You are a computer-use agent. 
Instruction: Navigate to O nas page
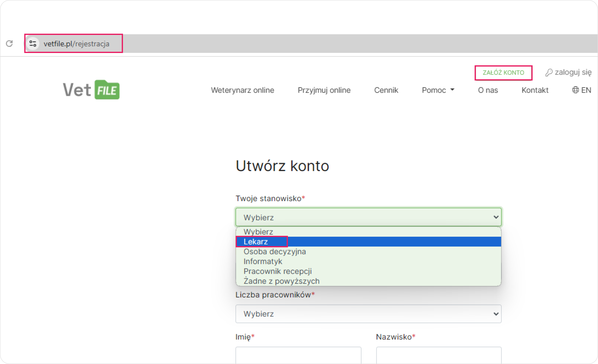click(488, 90)
